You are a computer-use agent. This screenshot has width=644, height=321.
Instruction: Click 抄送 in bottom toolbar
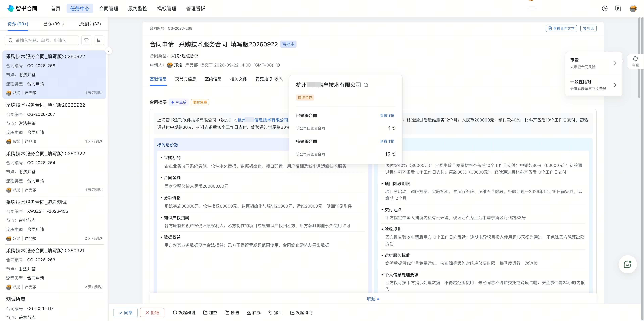pos(232,312)
